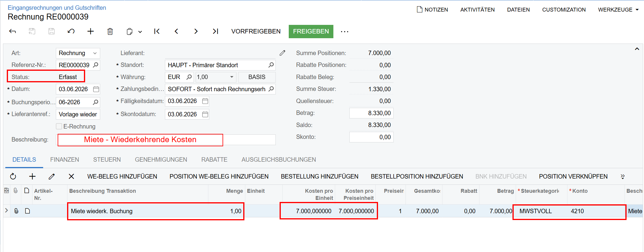Open the exchange rate 1,00 dropdown
The image size is (644, 252).
coord(232,77)
